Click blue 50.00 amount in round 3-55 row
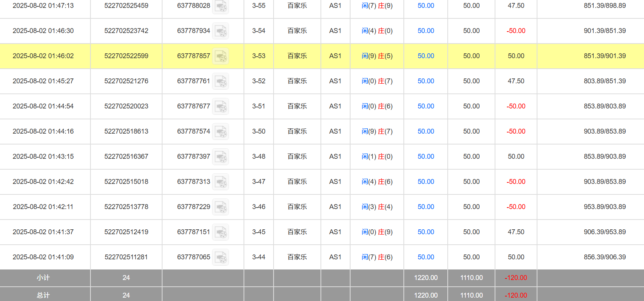This screenshot has width=644, height=301. point(426,6)
